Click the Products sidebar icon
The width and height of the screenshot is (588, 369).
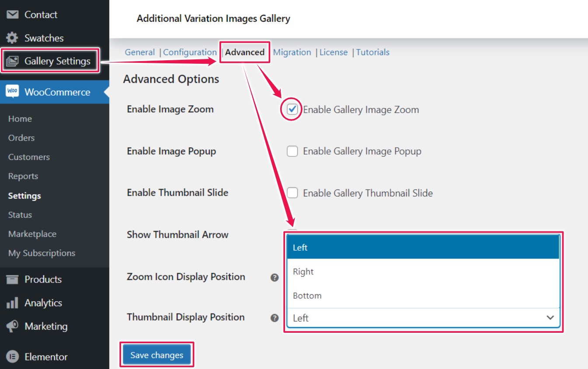pyautogui.click(x=13, y=279)
